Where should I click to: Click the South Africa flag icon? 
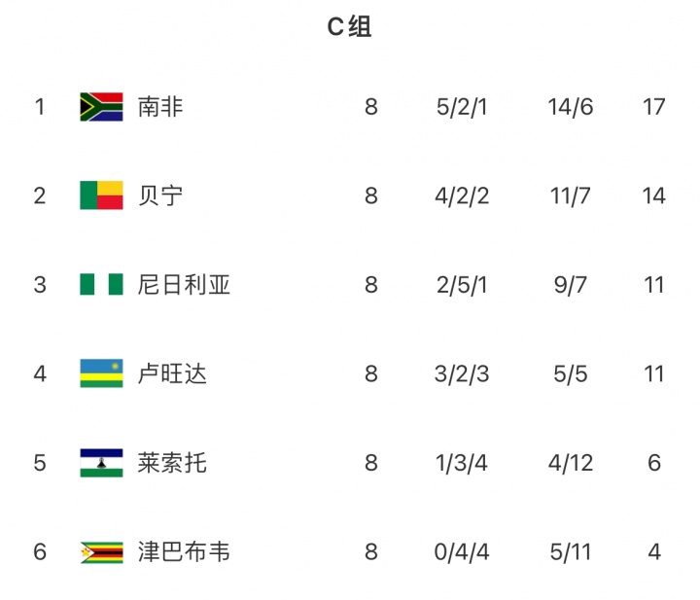coord(101,106)
